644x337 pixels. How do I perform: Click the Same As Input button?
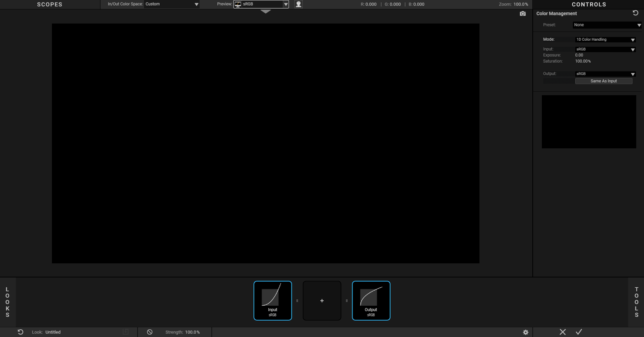click(x=604, y=81)
